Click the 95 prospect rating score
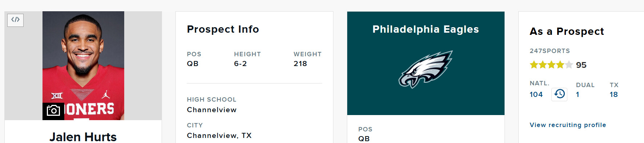Image resolution: width=644 pixels, height=143 pixels. (x=581, y=65)
